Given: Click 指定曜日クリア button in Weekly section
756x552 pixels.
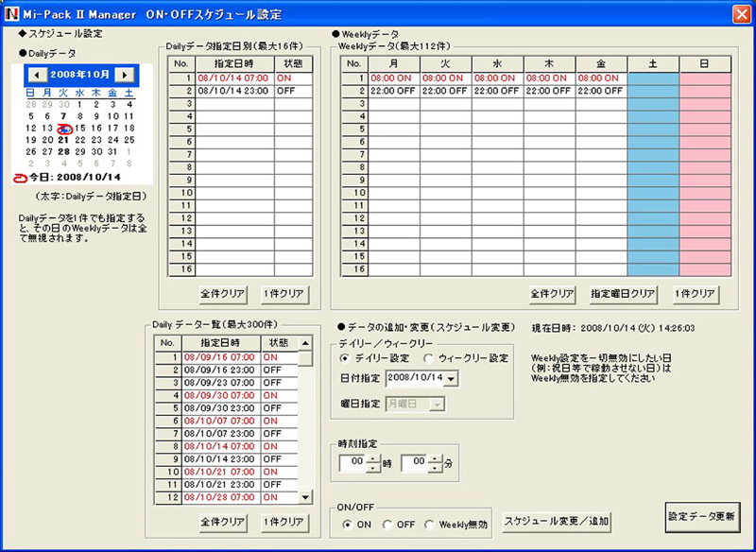Looking at the screenshot, I should [x=623, y=294].
